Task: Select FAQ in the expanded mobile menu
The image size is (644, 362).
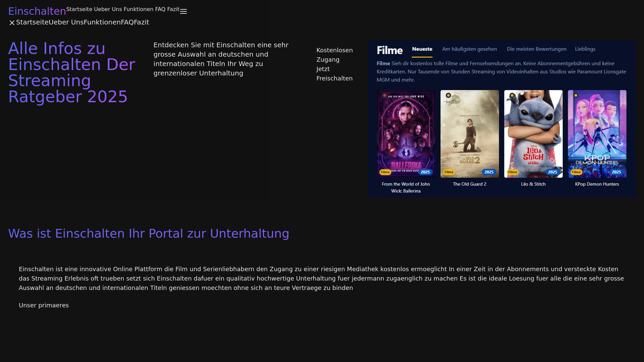Action: 127,22
